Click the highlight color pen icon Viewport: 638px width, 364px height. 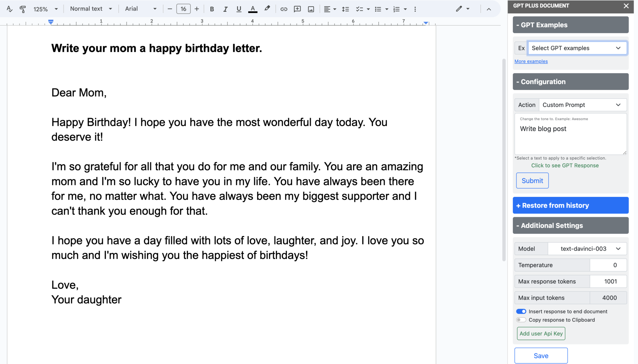[x=267, y=9]
